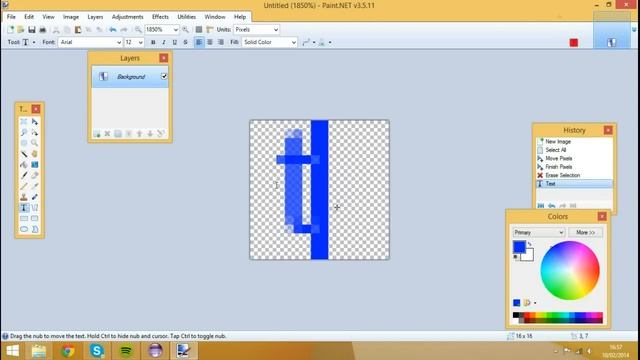Click the Print toolbar icon
This screenshot has width=640, height=360.
click(42, 29)
